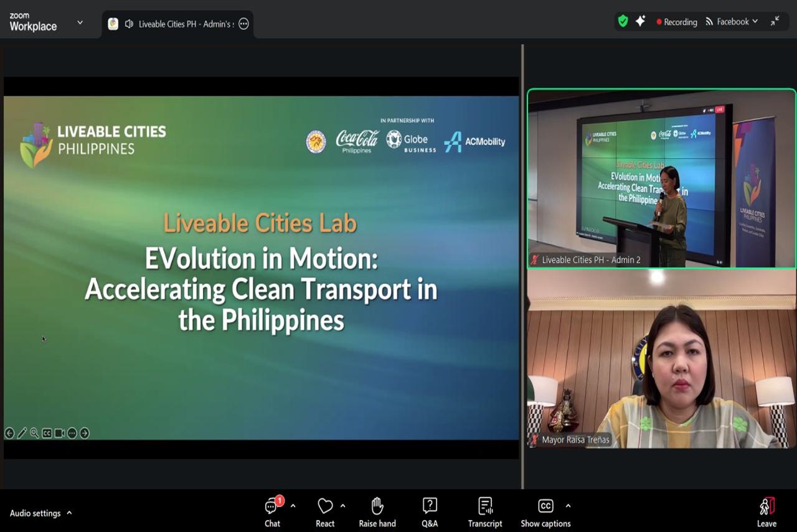Open the Facebook live stream dropdown
The width and height of the screenshot is (797, 532).
[x=732, y=22]
